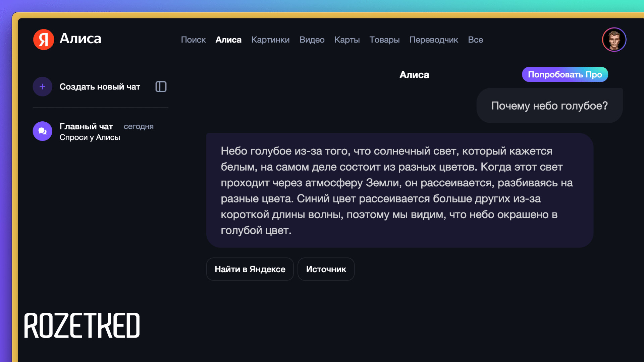This screenshot has height=362, width=644.
Task: Open the Товары tab
Action: [384, 40]
